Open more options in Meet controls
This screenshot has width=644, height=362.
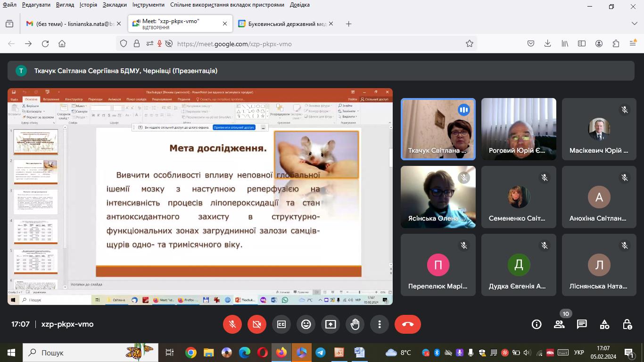(380, 324)
